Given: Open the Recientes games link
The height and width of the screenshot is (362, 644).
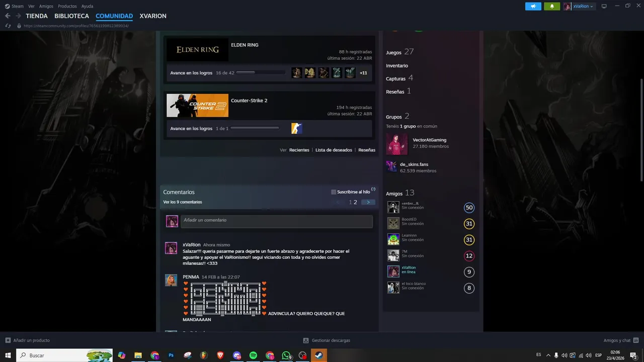Looking at the screenshot, I should [x=299, y=150].
